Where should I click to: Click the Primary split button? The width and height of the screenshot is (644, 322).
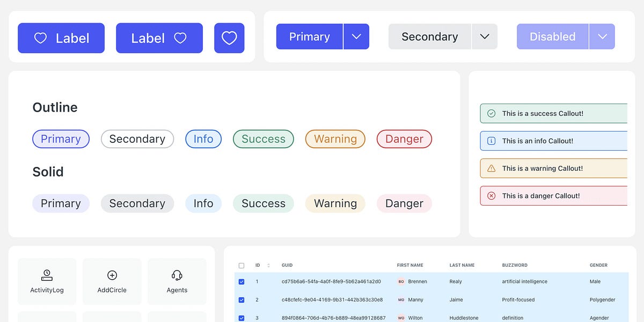pos(309,36)
